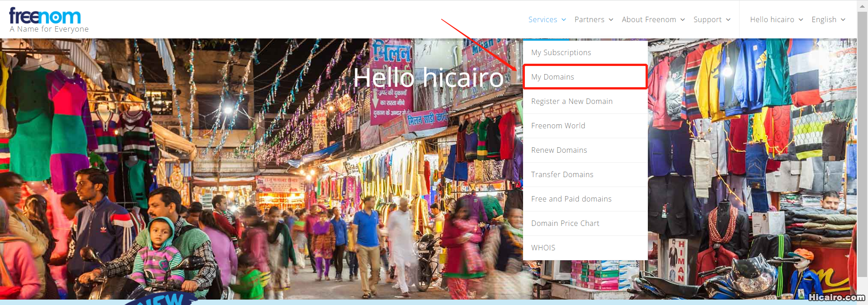The width and height of the screenshot is (868, 305).
Task: Open the WHOIS lookup entry
Action: click(543, 248)
